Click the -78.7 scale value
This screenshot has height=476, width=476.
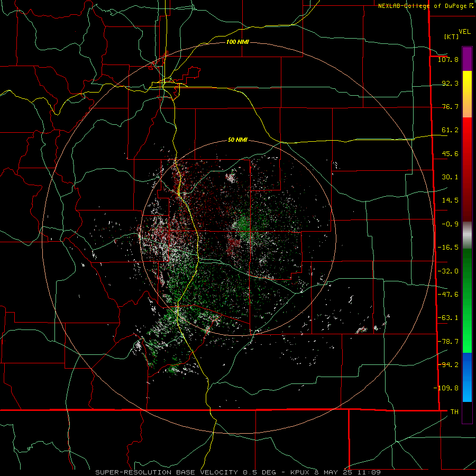[448, 342]
